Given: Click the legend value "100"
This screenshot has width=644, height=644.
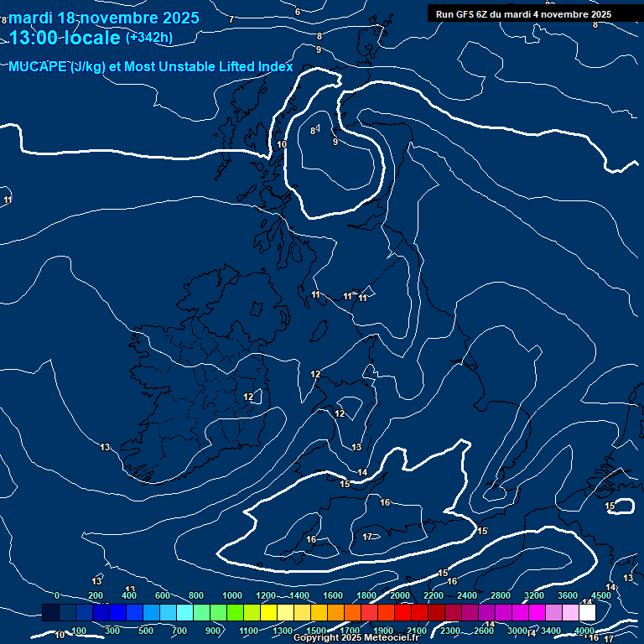Looking at the screenshot, I should tap(79, 631).
